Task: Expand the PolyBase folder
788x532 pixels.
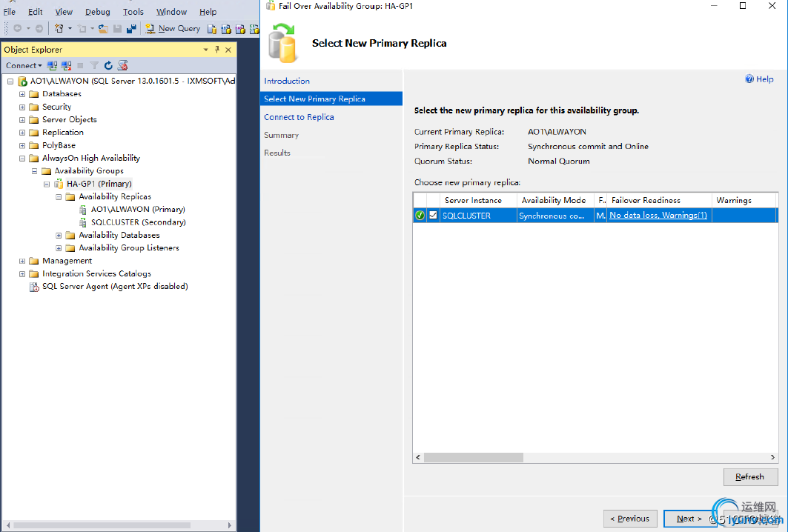Action: 22,146
